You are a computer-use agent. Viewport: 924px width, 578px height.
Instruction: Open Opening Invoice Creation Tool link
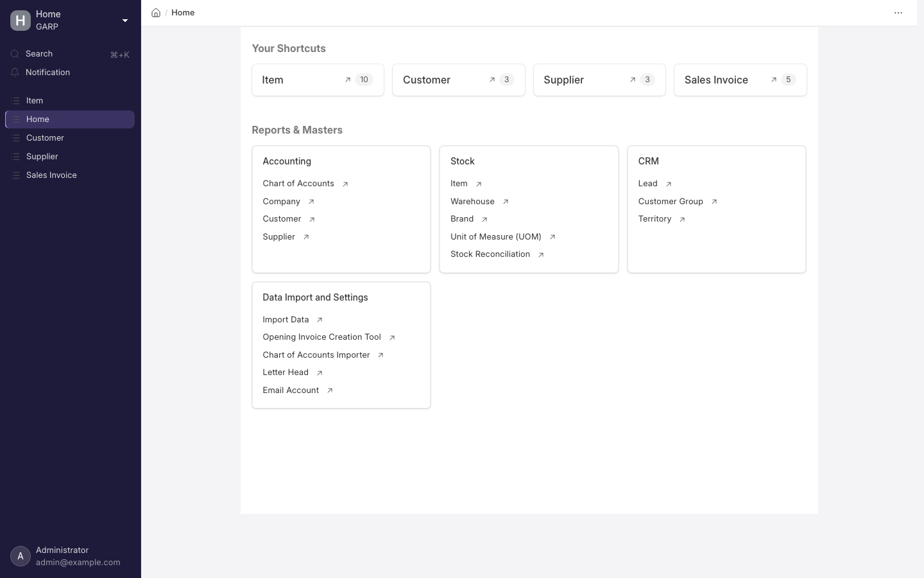click(321, 337)
